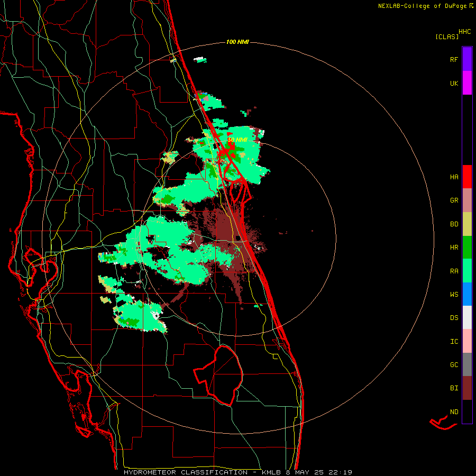This screenshot has height=476, width=476.
Task: Click the GR legend label
Action: 454,200
